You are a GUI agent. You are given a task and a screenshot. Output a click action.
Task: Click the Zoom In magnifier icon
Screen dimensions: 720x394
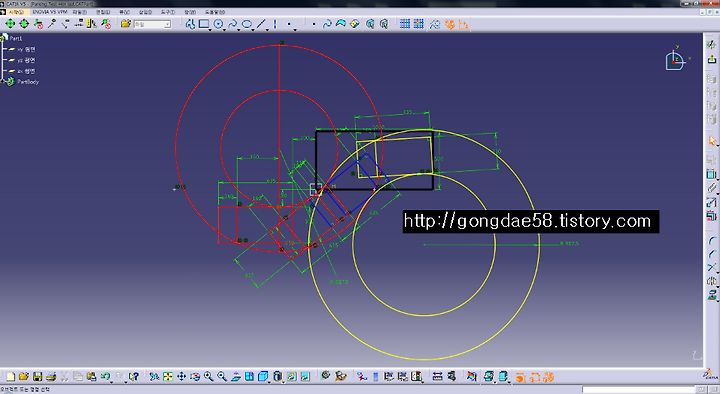tap(208, 377)
